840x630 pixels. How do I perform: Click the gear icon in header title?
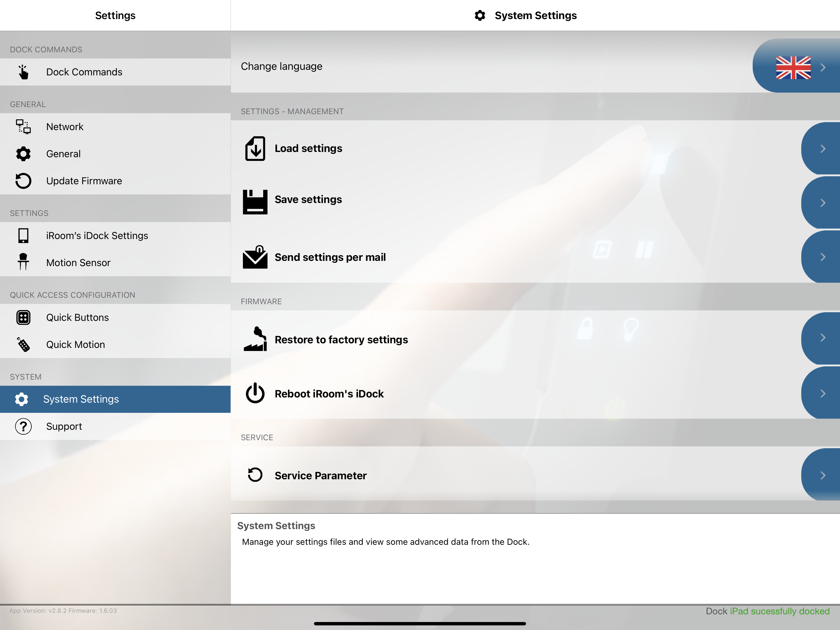[480, 16]
